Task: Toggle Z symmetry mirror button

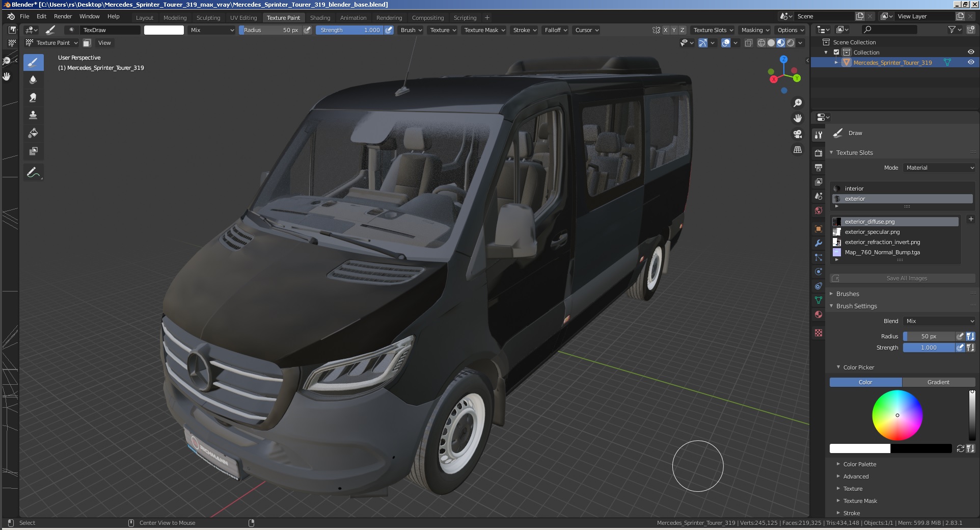Action: [x=683, y=30]
